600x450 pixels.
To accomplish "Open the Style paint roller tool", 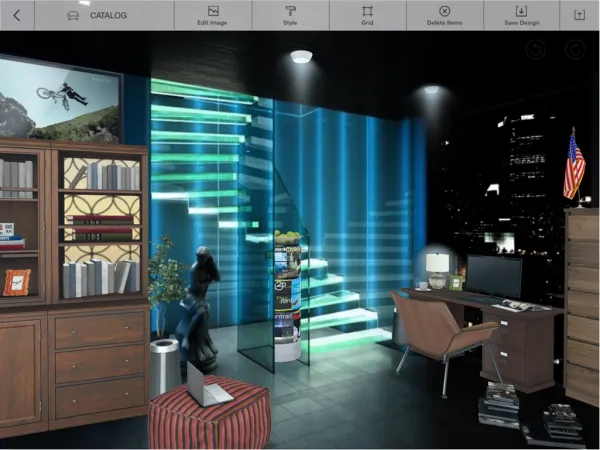I will [290, 15].
